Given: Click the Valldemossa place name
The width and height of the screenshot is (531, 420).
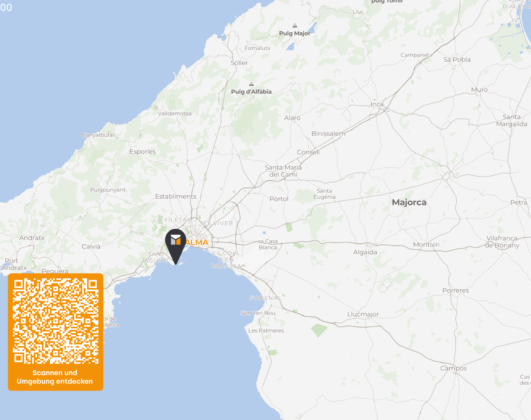Looking at the screenshot, I should click(174, 114).
